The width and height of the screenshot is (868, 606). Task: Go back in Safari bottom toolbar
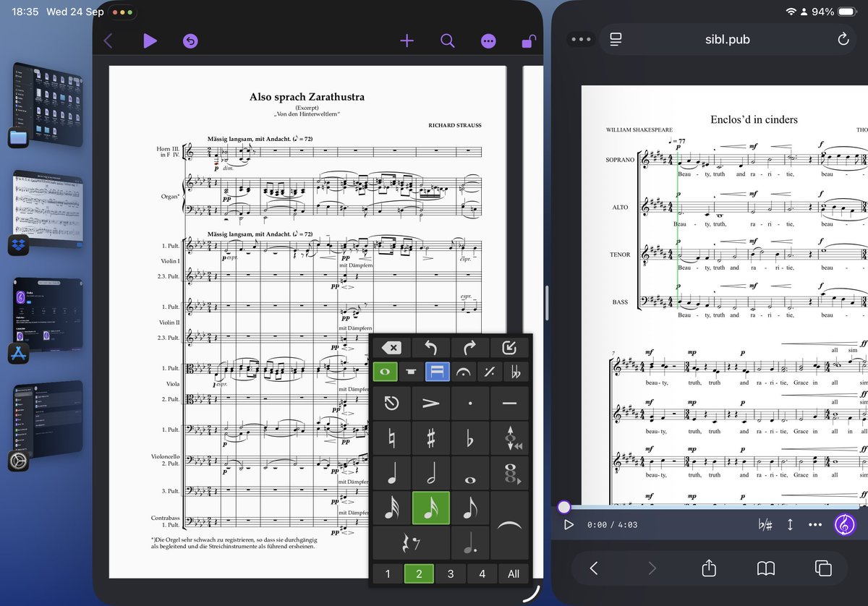pos(594,568)
